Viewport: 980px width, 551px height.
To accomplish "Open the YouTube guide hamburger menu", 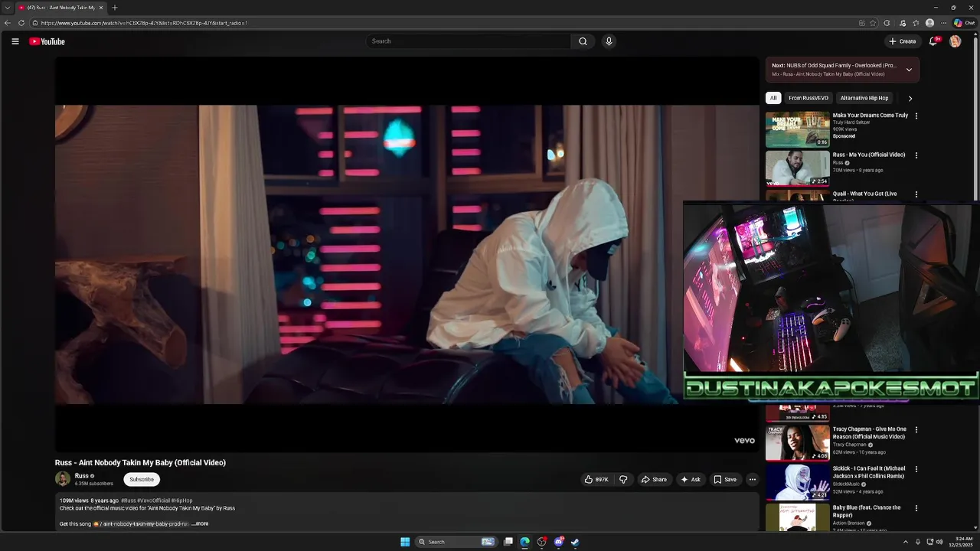I will (x=15, y=41).
